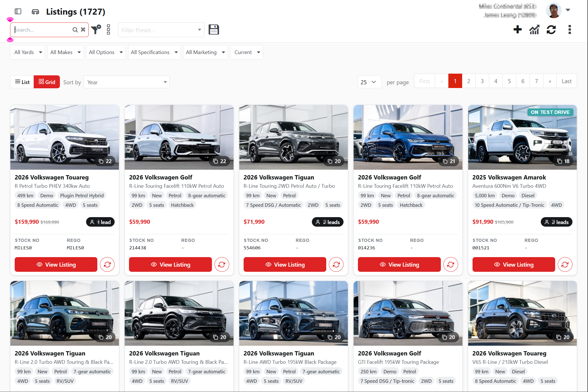588x392 pixels.
Task: Open the 22 photos badge on Touareg
Action: click(x=105, y=161)
